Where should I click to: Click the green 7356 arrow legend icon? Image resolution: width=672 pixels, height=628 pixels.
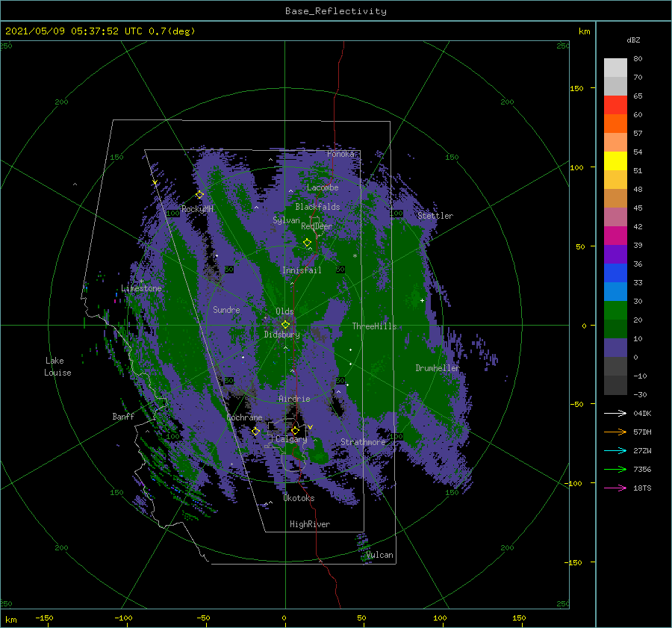615,470
